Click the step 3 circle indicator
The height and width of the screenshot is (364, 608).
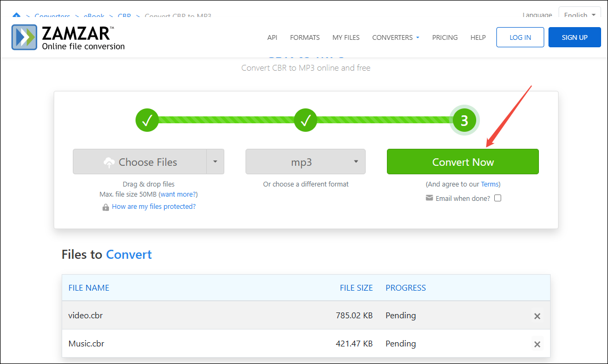464,121
